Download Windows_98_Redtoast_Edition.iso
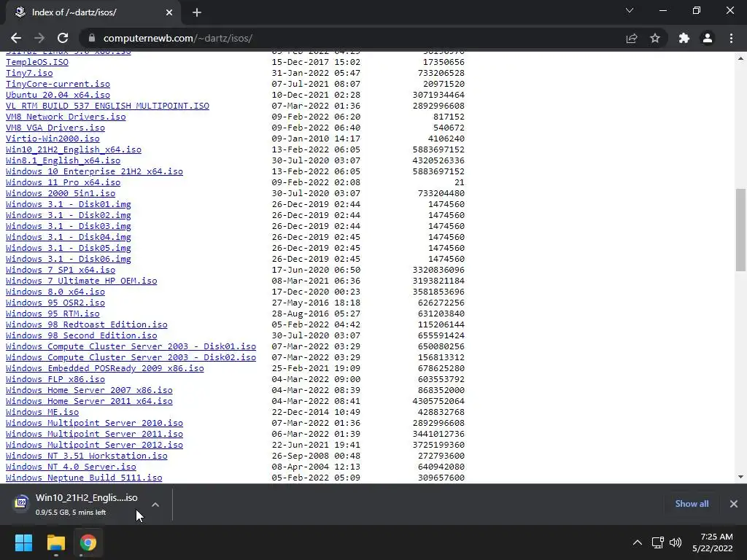This screenshot has height=560, width=747. point(87,324)
